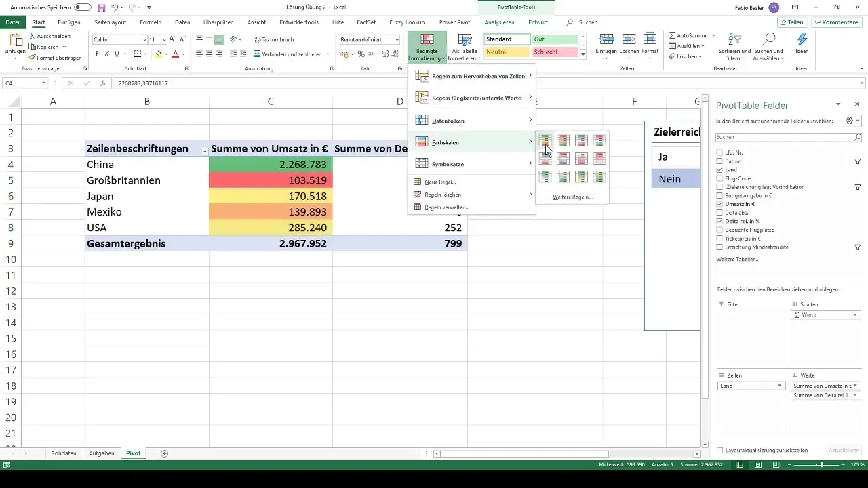Click the Ideen lightning icon
868x488 pixels.
click(x=802, y=43)
